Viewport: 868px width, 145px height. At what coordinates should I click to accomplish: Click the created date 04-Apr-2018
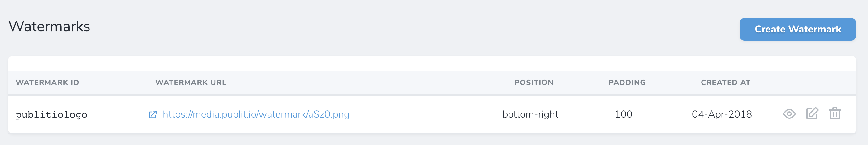tap(722, 114)
